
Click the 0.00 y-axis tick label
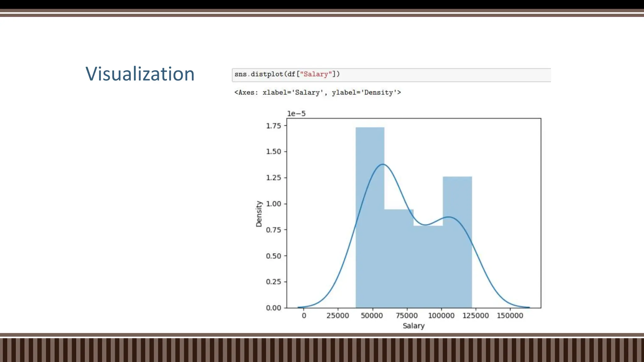273,308
